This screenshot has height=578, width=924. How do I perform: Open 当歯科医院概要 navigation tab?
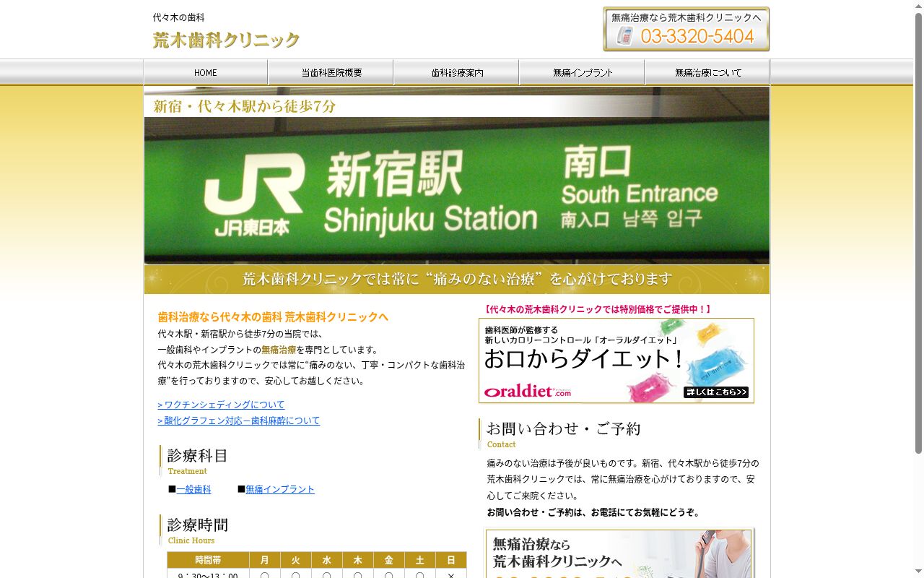pos(331,72)
